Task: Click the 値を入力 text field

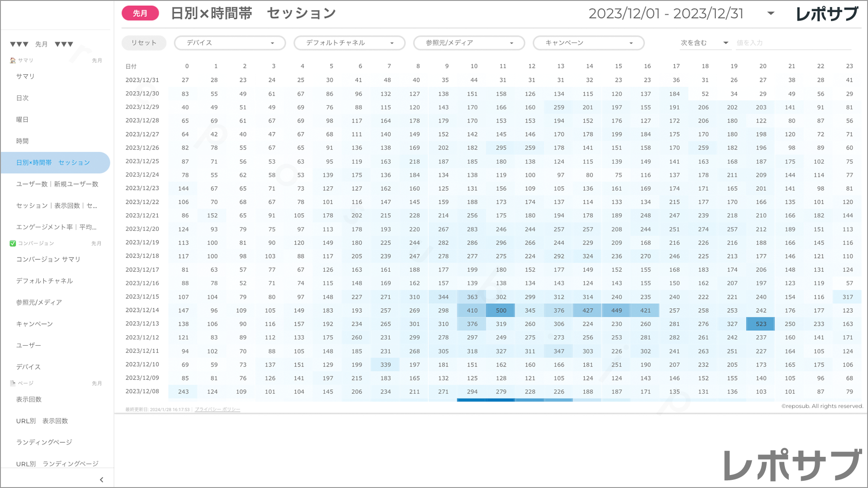Action: point(793,43)
